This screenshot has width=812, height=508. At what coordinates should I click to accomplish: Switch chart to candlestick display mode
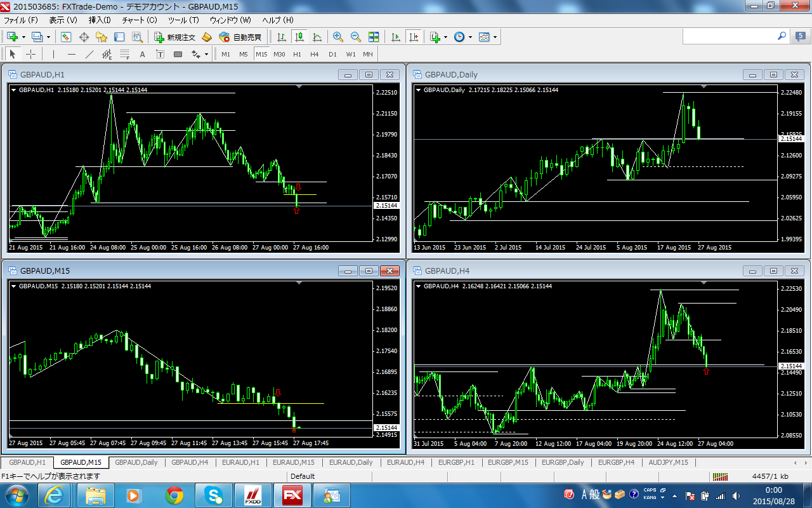(299, 37)
